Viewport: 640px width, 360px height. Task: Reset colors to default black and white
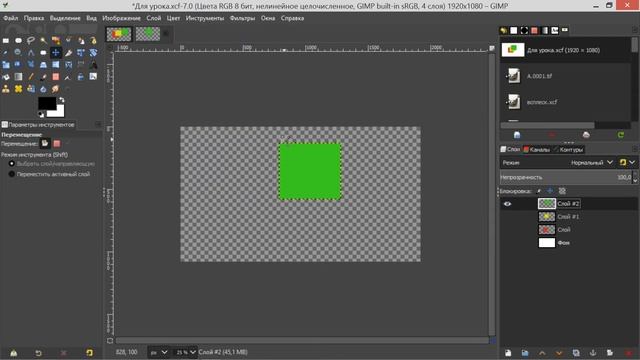[x=41, y=115]
